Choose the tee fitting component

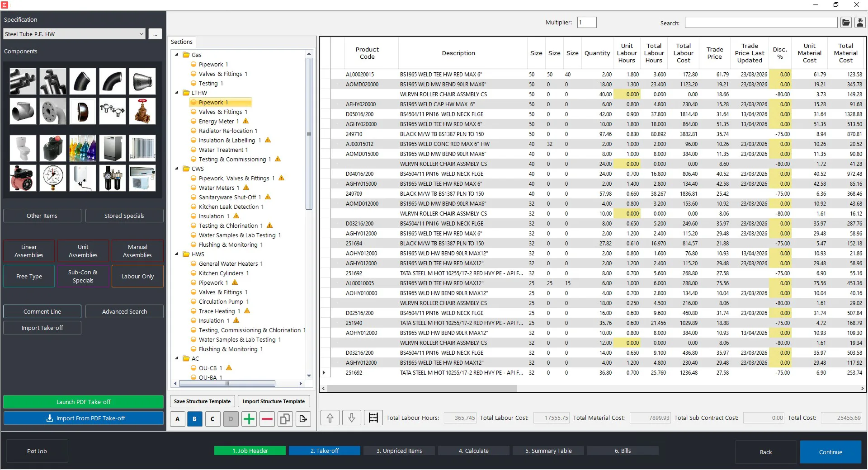tap(23, 111)
